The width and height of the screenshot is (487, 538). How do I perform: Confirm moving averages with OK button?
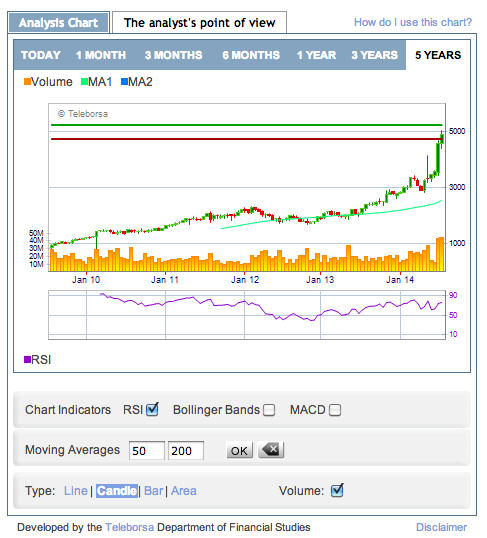[x=240, y=450]
